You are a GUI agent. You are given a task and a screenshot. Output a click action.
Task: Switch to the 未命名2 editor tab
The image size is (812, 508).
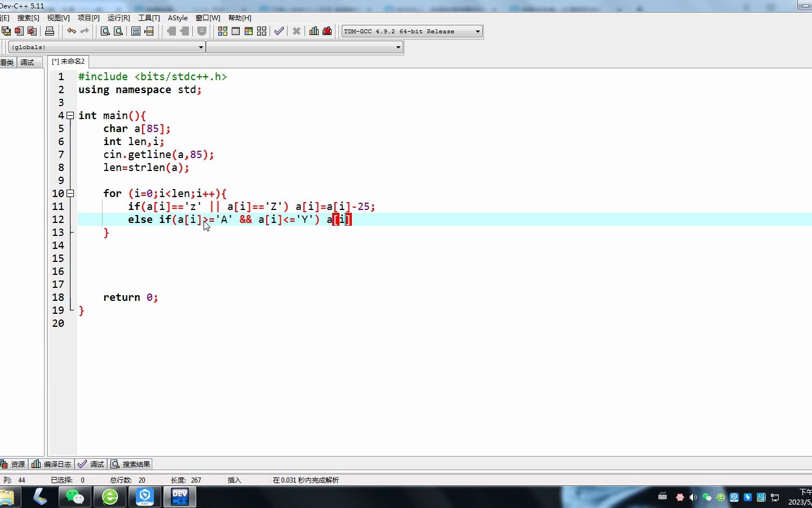(x=68, y=62)
